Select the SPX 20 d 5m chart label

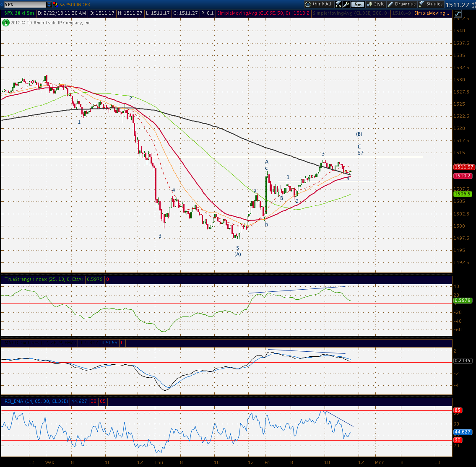(19, 13)
